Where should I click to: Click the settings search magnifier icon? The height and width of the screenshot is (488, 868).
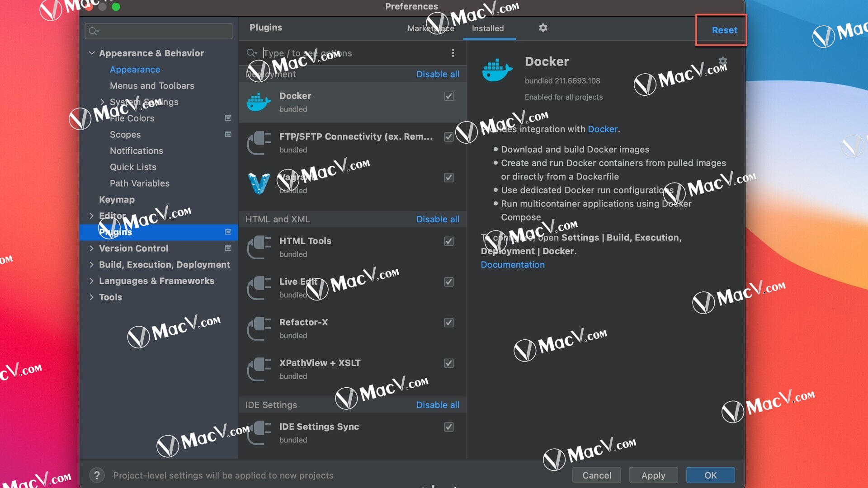point(94,31)
